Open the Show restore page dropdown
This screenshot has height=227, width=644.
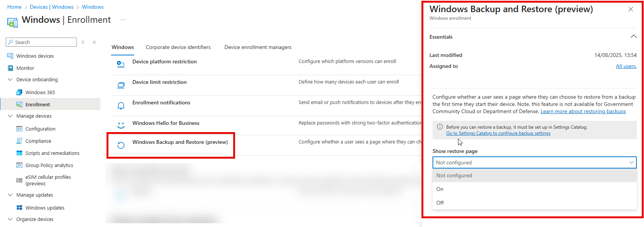(534, 162)
